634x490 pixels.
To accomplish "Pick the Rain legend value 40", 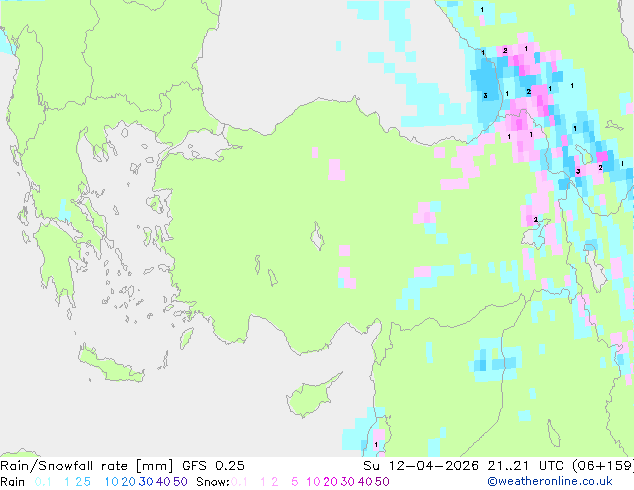I will coord(163,482).
